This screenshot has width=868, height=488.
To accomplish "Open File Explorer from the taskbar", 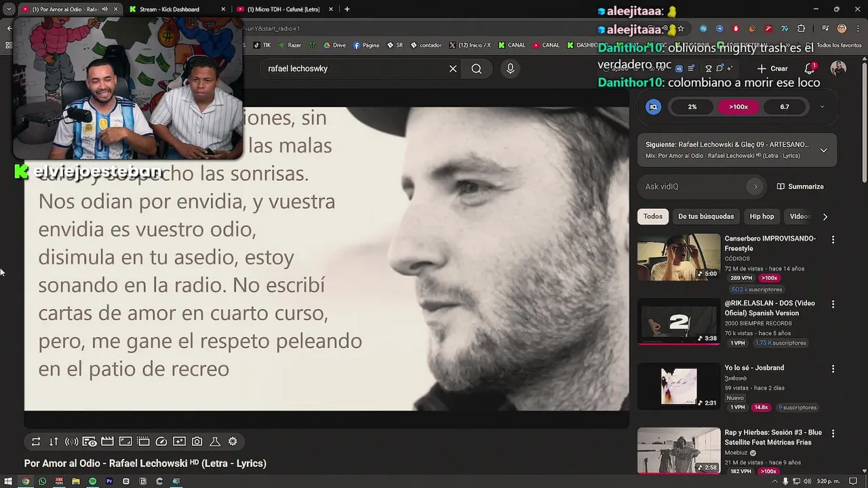I will pyautogui.click(x=75, y=481).
